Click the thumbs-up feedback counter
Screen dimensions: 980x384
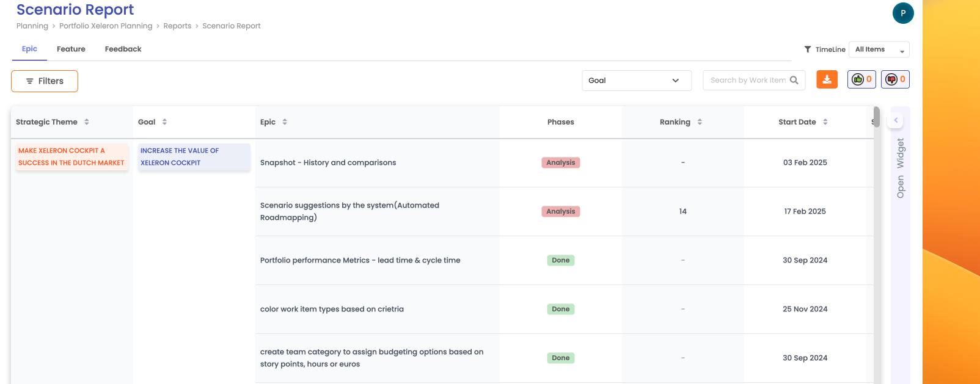click(x=861, y=79)
